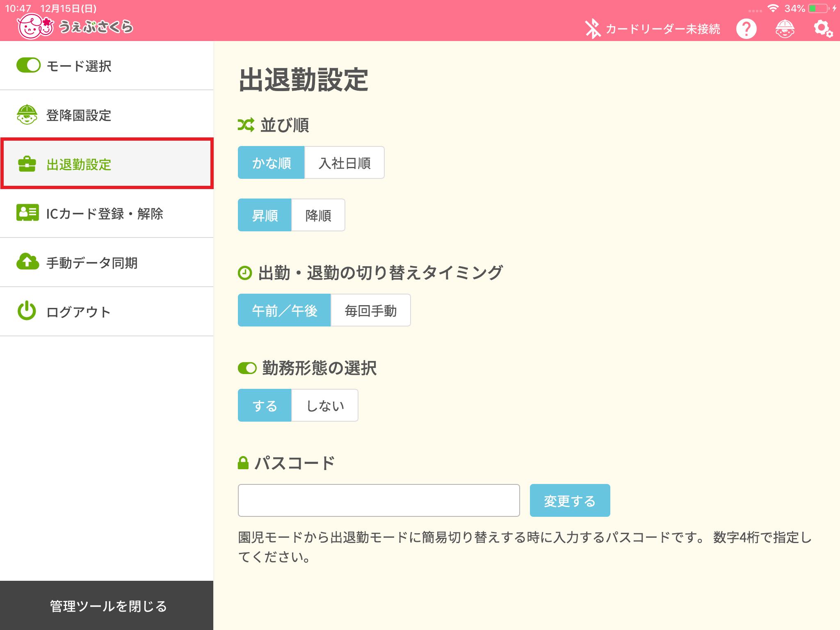This screenshot has width=840, height=630.
Task: Select 毎回手動 switching timing
Action: [x=371, y=310]
